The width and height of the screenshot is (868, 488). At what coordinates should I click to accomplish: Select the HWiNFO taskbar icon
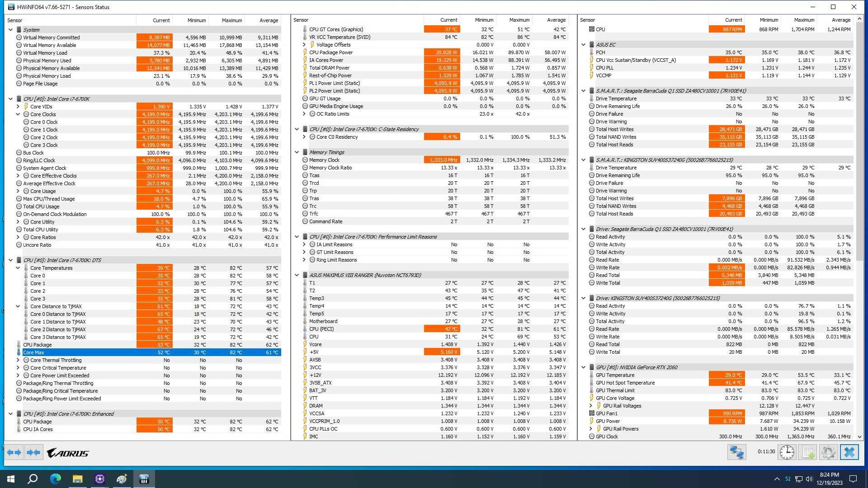(144, 479)
